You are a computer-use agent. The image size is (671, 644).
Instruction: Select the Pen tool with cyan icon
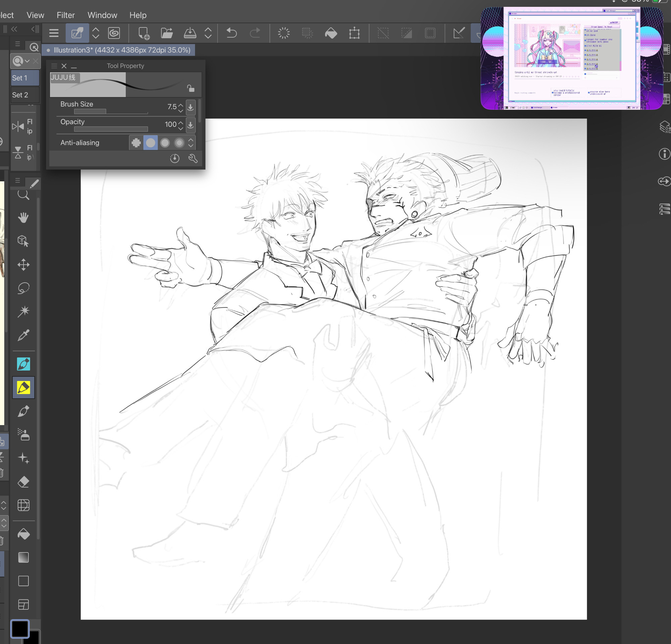pos(23,364)
